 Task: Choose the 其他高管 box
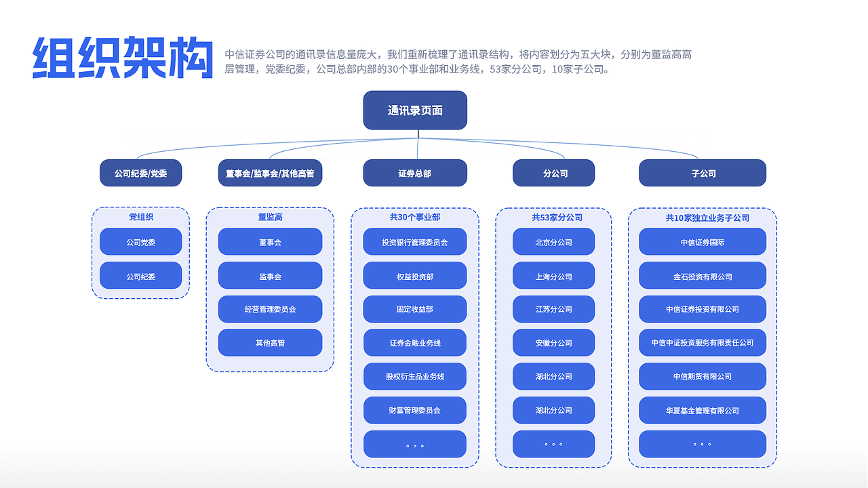[270, 343]
